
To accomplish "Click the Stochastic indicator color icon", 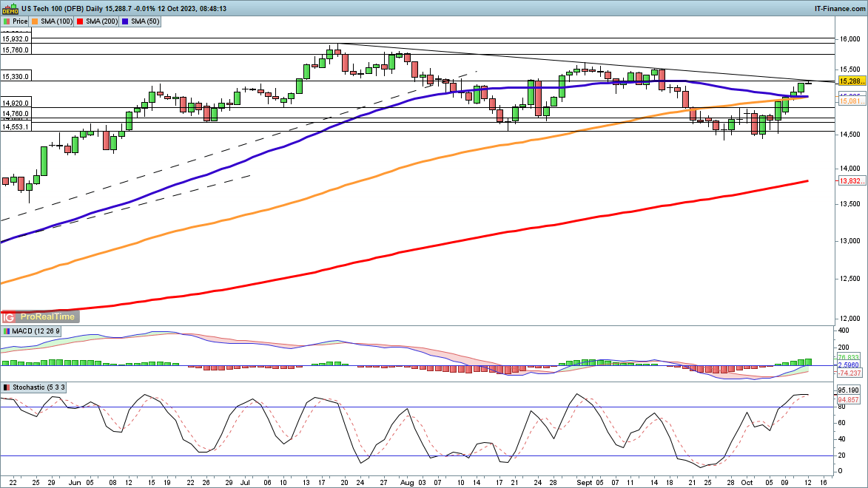I will coord(7,387).
